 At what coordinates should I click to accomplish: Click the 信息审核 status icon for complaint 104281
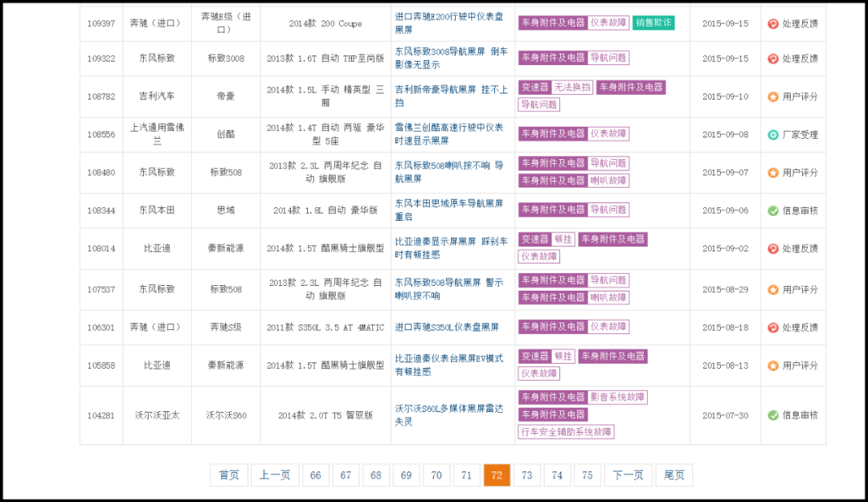(x=773, y=415)
